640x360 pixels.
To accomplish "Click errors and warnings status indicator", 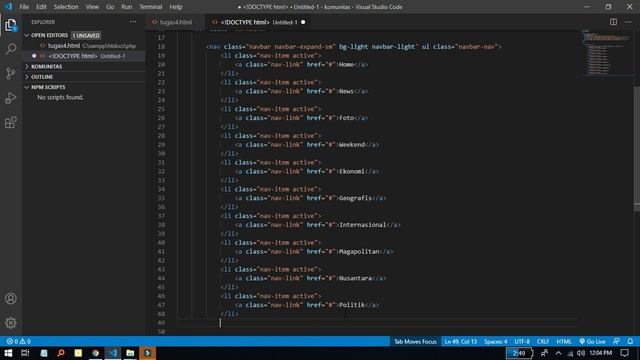I will [x=18, y=342].
